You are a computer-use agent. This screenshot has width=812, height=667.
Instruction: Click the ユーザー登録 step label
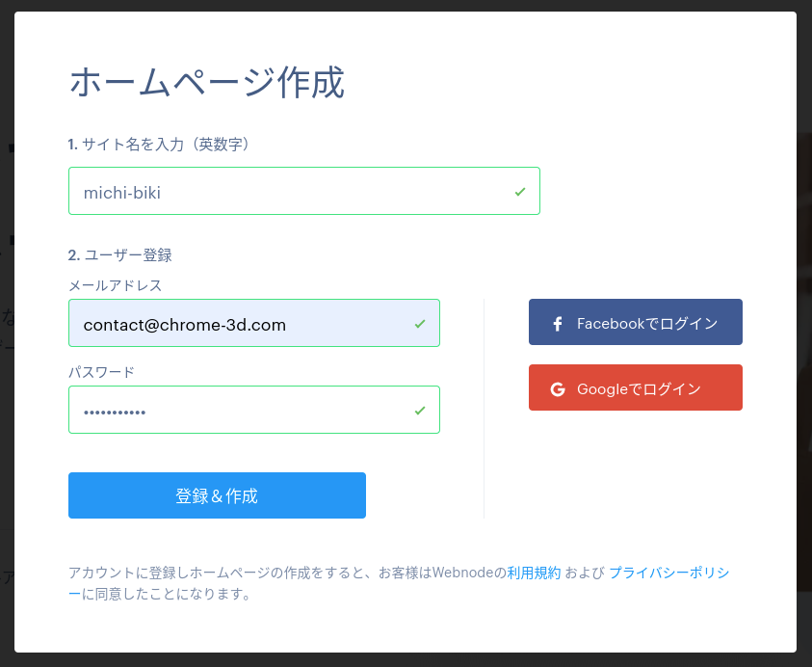click(120, 255)
